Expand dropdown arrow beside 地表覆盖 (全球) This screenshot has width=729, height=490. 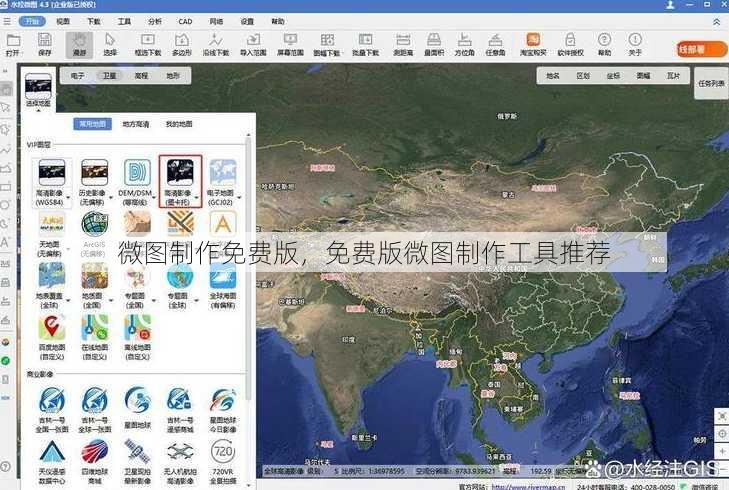tap(68, 300)
